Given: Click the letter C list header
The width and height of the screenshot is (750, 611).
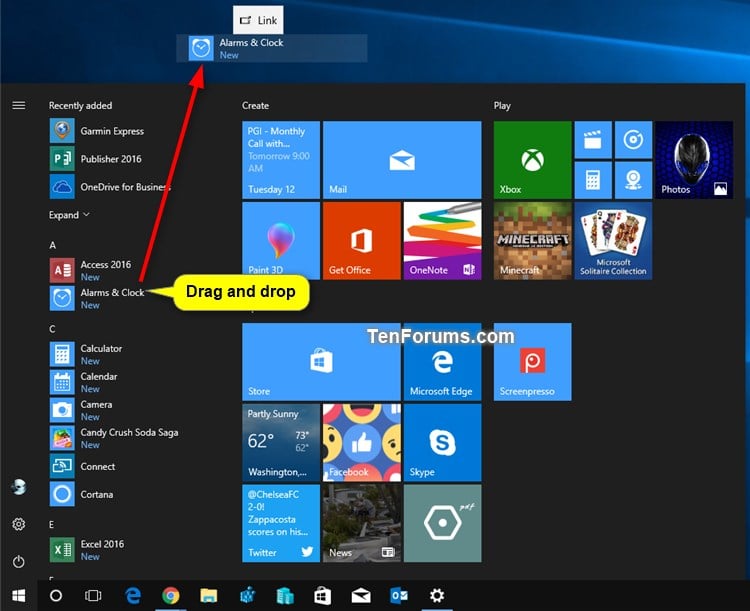Looking at the screenshot, I should (52, 329).
